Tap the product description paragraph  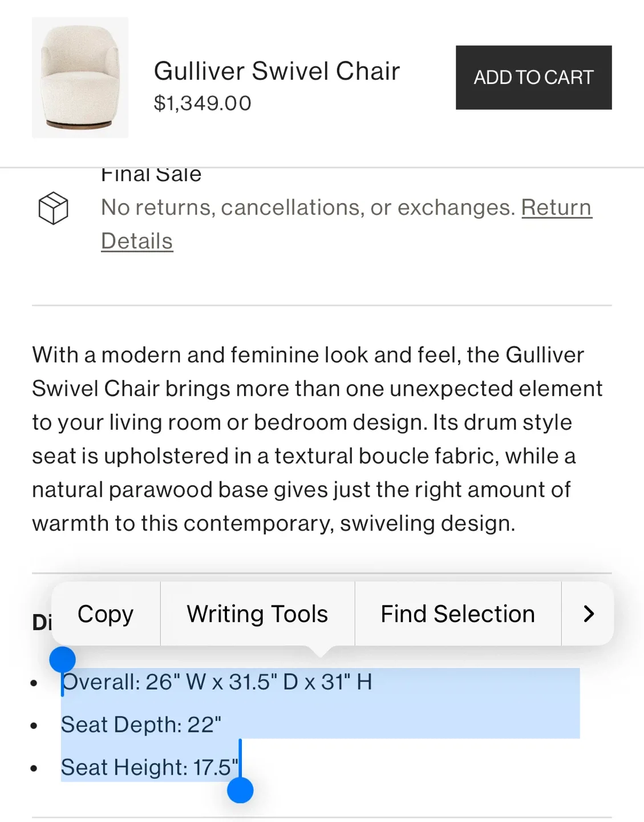click(317, 439)
